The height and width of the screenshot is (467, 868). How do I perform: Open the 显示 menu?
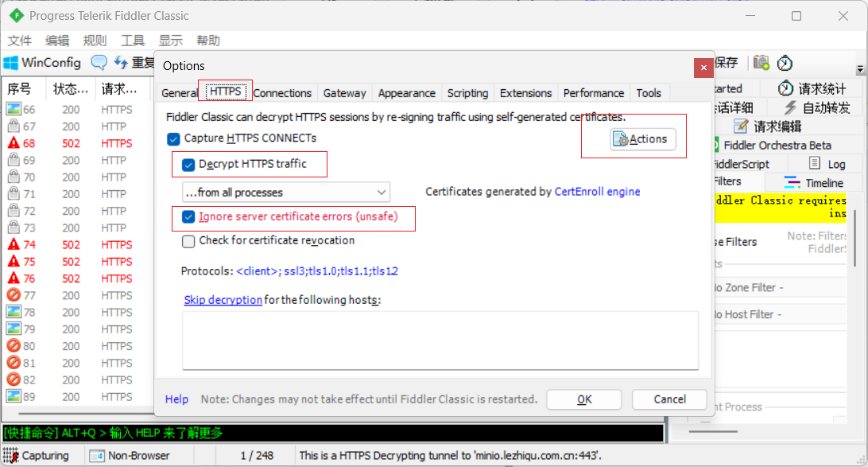click(170, 41)
